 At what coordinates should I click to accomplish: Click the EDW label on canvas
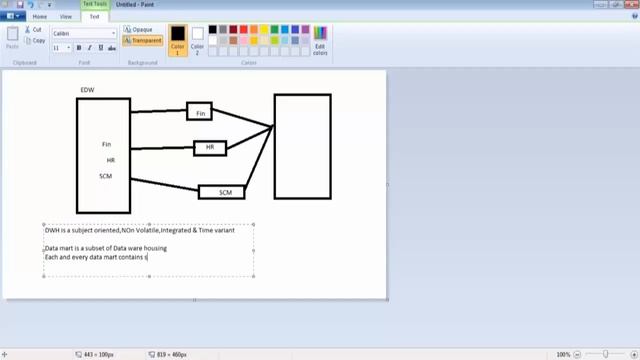tap(87, 90)
